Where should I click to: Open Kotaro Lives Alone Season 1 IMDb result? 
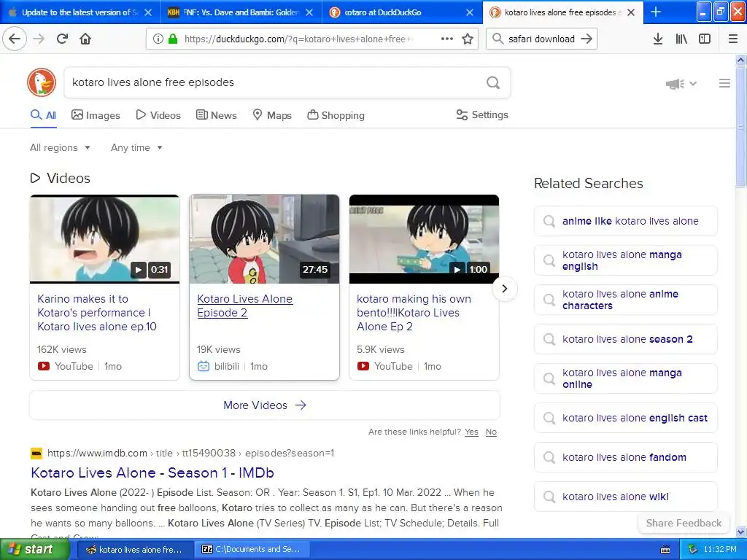pyautogui.click(x=152, y=472)
